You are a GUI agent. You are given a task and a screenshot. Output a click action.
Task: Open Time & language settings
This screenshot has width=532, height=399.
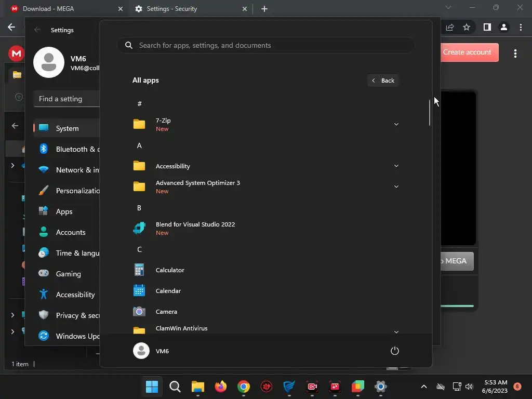66,253
